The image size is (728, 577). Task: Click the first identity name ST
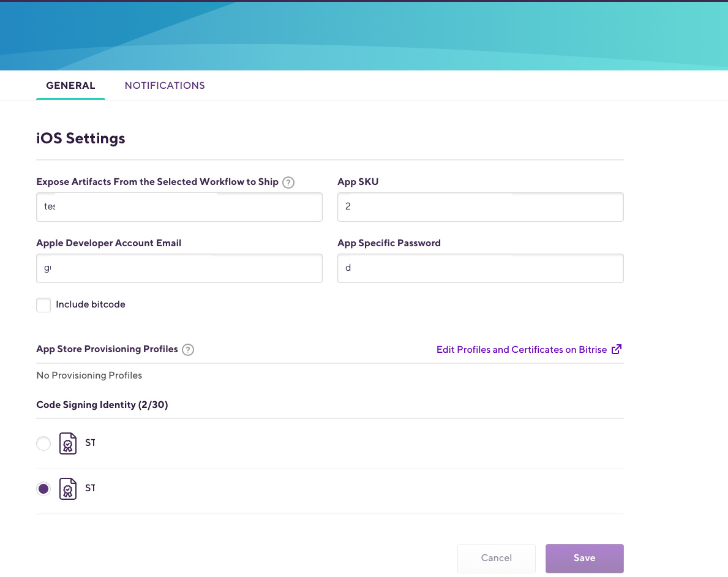coord(90,443)
